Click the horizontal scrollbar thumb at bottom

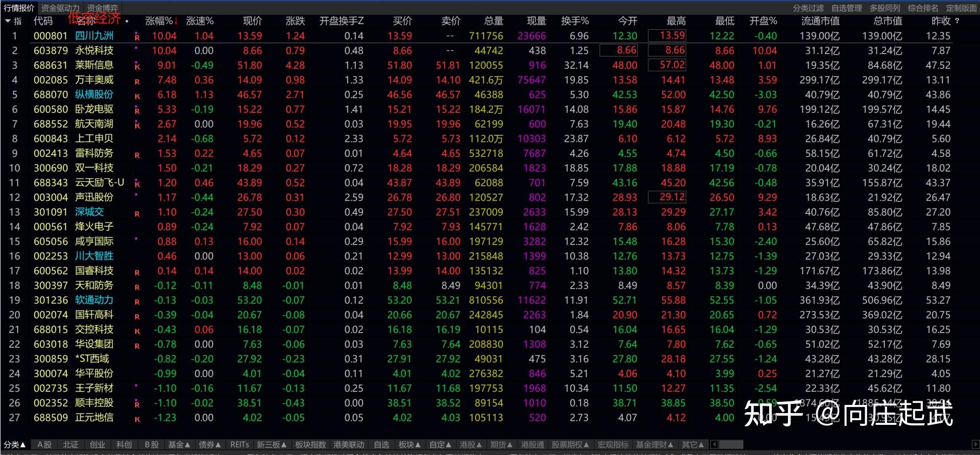[731, 444]
